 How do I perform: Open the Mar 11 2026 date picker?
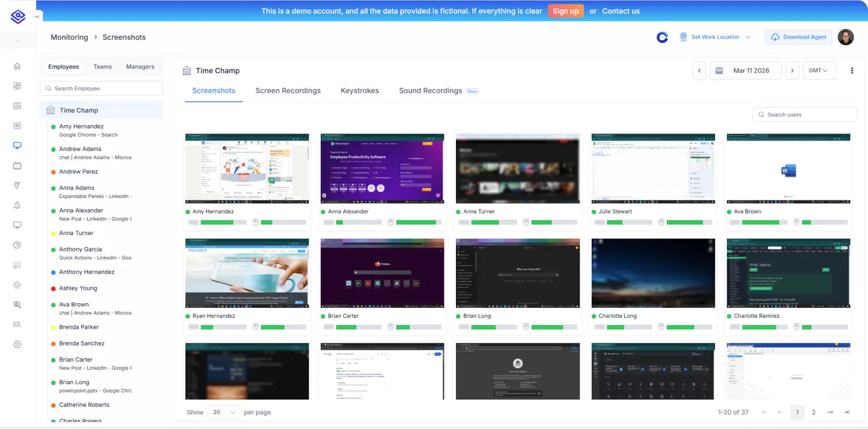click(746, 70)
